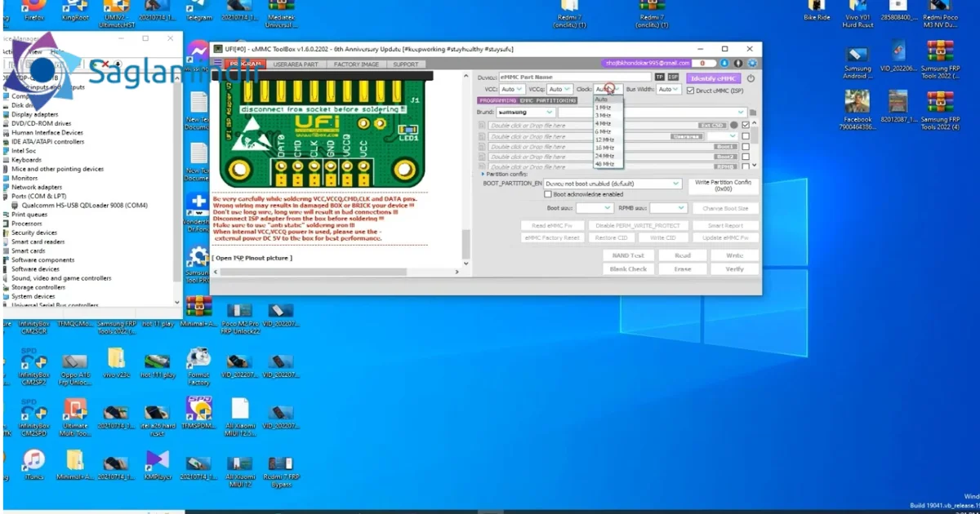The image size is (980, 514).
Task: Open Ultimate Multi Tool desktop icon
Action: coord(75,417)
